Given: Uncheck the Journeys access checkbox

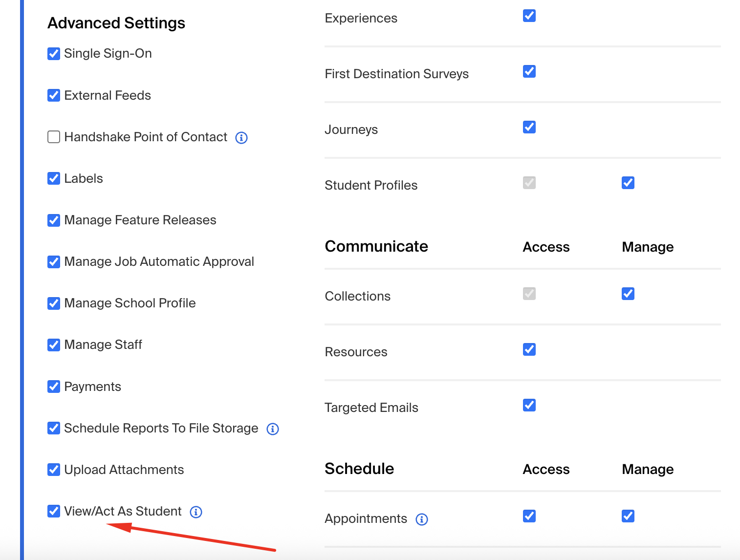Looking at the screenshot, I should 529,127.
